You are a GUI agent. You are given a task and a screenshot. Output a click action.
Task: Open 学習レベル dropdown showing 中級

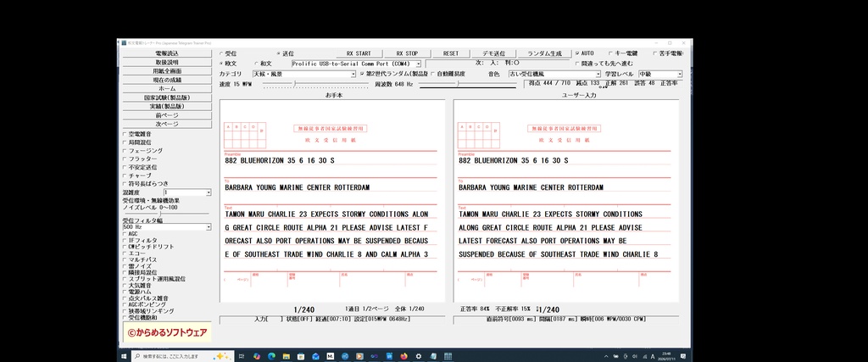659,74
